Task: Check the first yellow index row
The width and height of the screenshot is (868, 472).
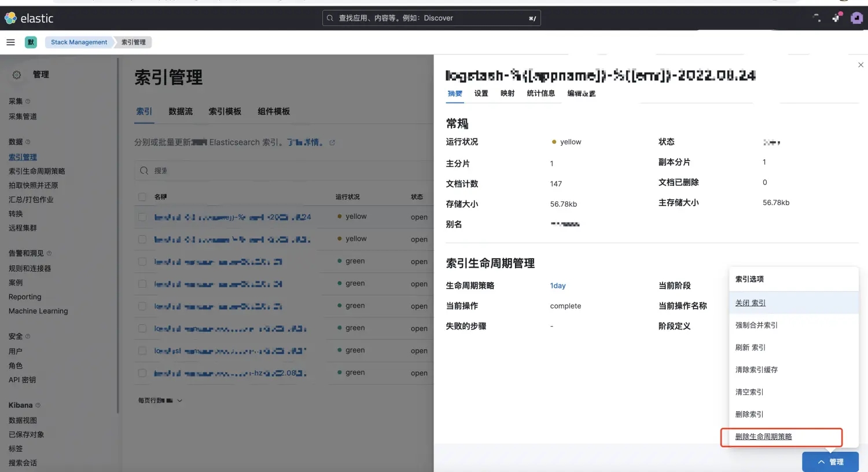Action: coord(142,217)
